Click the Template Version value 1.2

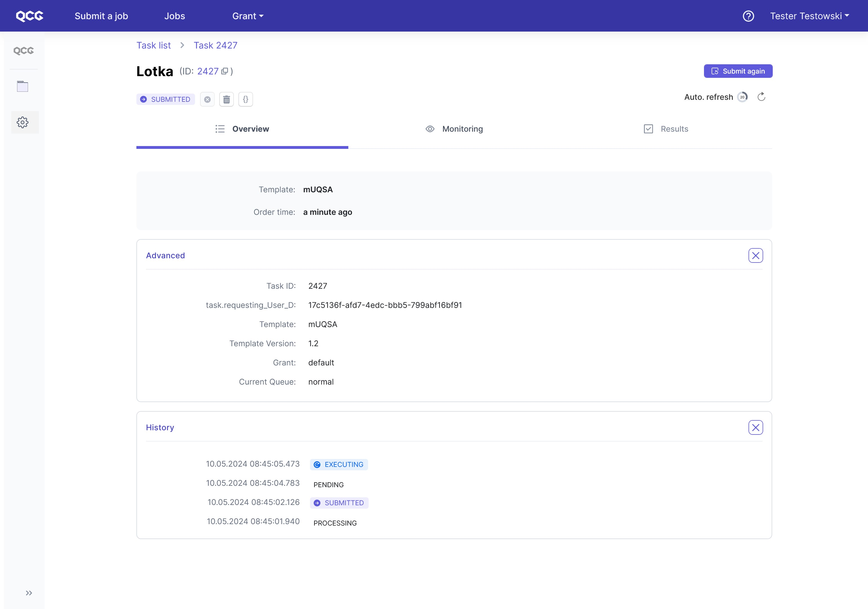(313, 343)
